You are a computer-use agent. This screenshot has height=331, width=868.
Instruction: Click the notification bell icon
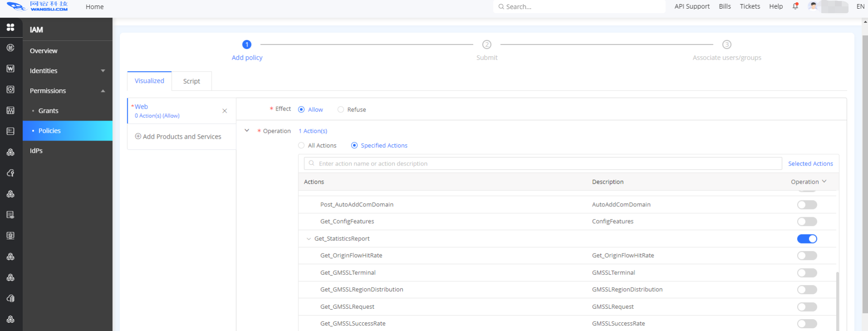tap(795, 6)
